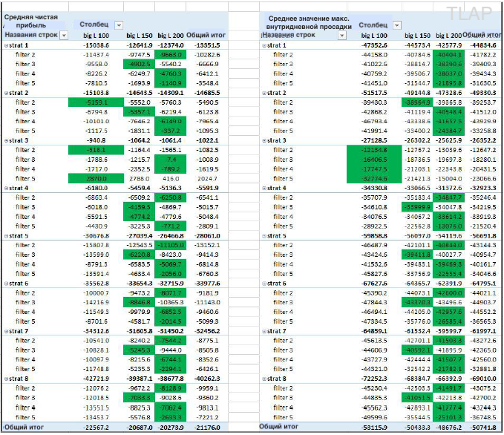Click grand total cell -53115.9

click(374, 428)
